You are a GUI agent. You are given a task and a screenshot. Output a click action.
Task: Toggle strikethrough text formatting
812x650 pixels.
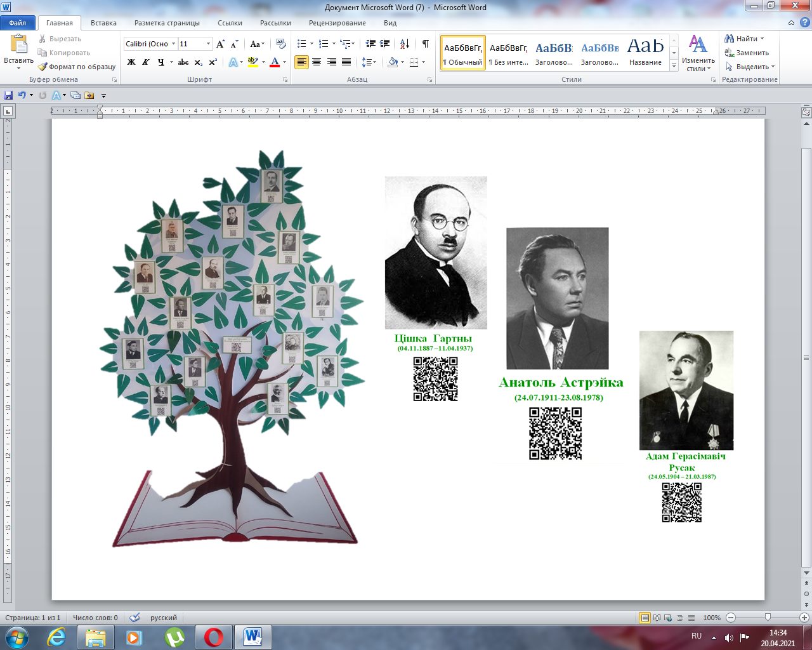coord(183,62)
